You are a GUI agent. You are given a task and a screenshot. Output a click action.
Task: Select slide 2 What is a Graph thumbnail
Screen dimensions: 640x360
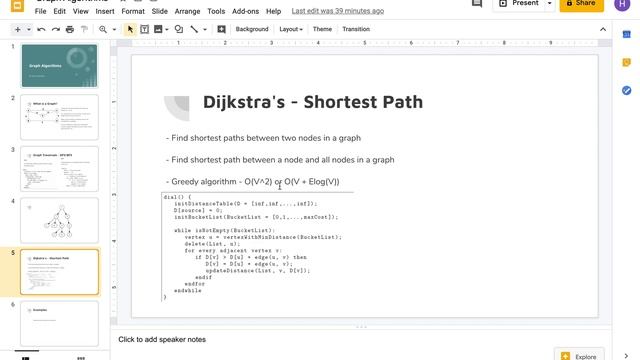point(60,117)
